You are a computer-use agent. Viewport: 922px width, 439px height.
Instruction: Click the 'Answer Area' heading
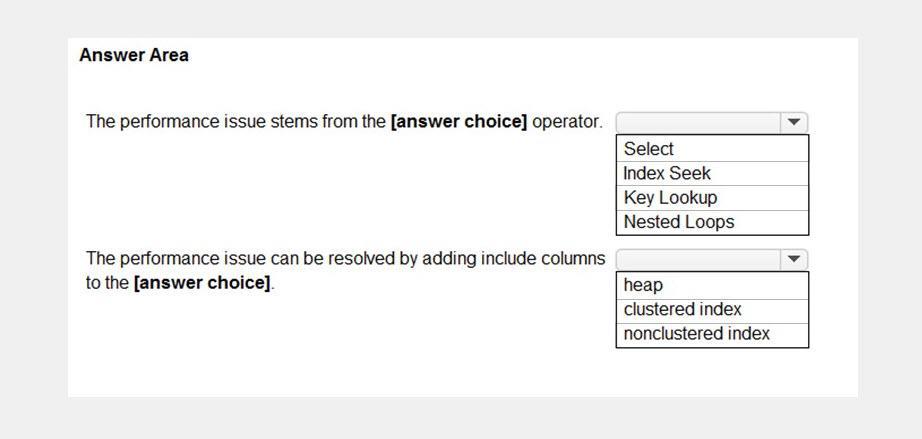[134, 55]
